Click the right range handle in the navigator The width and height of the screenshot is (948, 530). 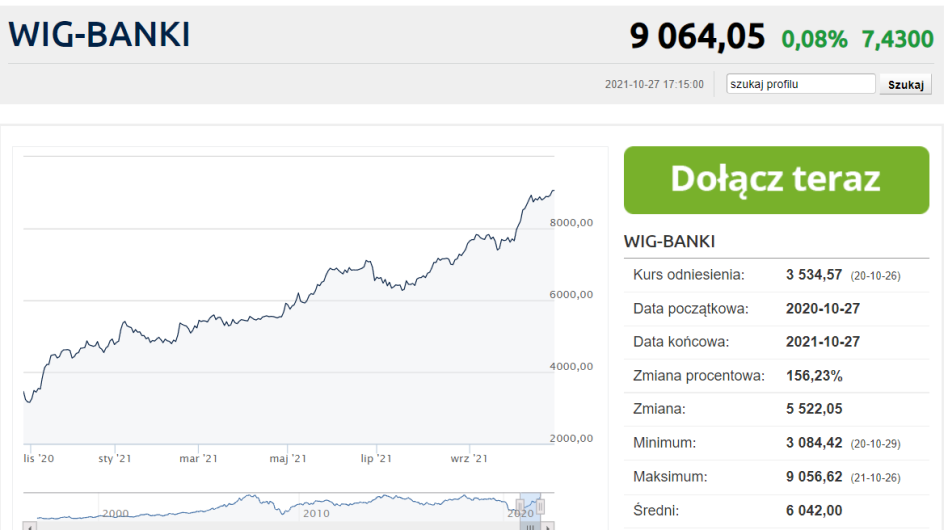(x=540, y=506)
